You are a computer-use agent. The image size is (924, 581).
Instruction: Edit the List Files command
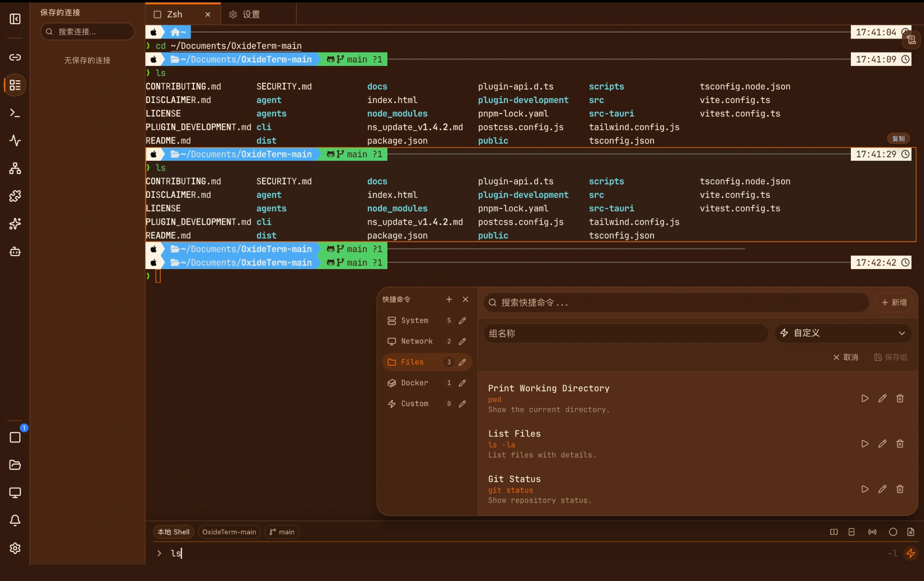tap(882, 444)
